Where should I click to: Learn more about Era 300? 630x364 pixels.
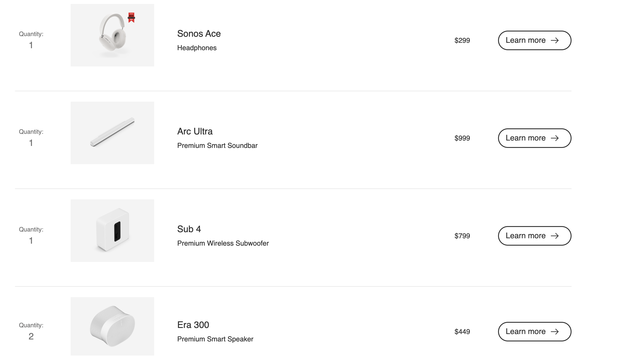click(x=535, y=331)
